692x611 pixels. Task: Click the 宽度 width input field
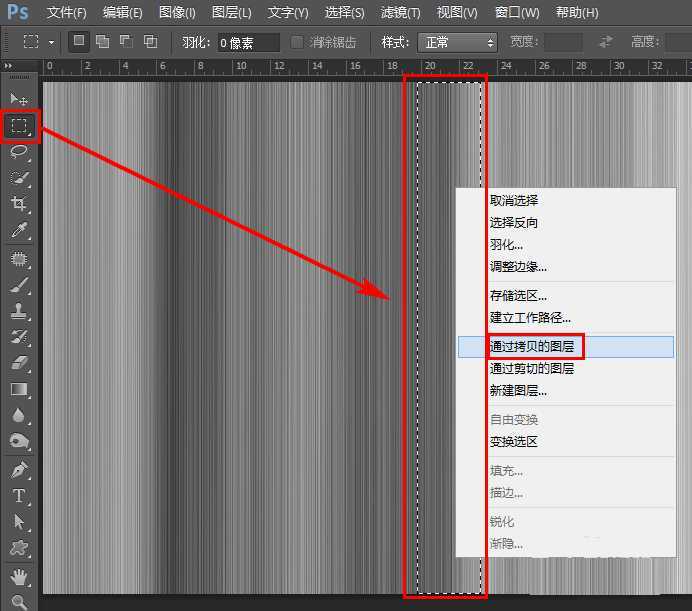point(564,42)
